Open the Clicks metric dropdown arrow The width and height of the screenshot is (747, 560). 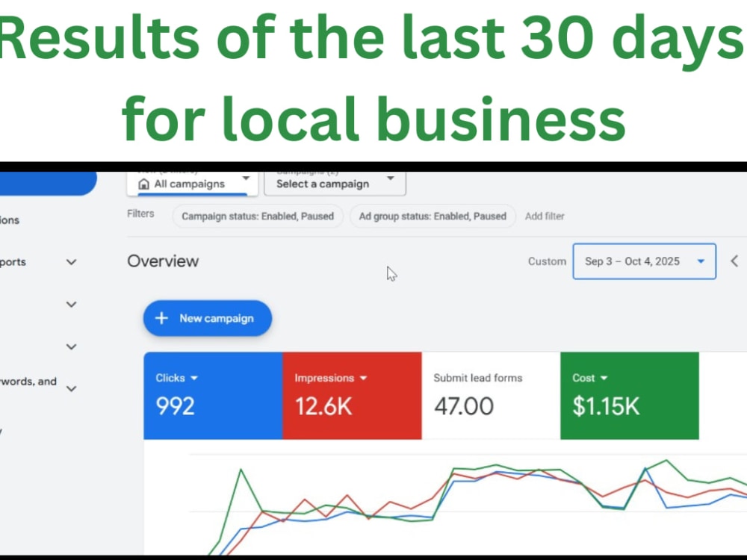(x=194, y=378)
